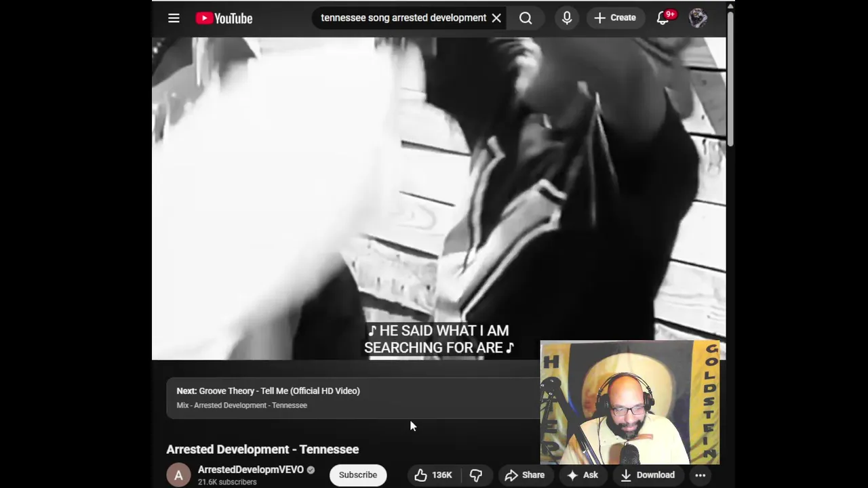The width and height of the screenshot is (868, 488).
Task: Open the Create menu
Action: tap(615, 18)
